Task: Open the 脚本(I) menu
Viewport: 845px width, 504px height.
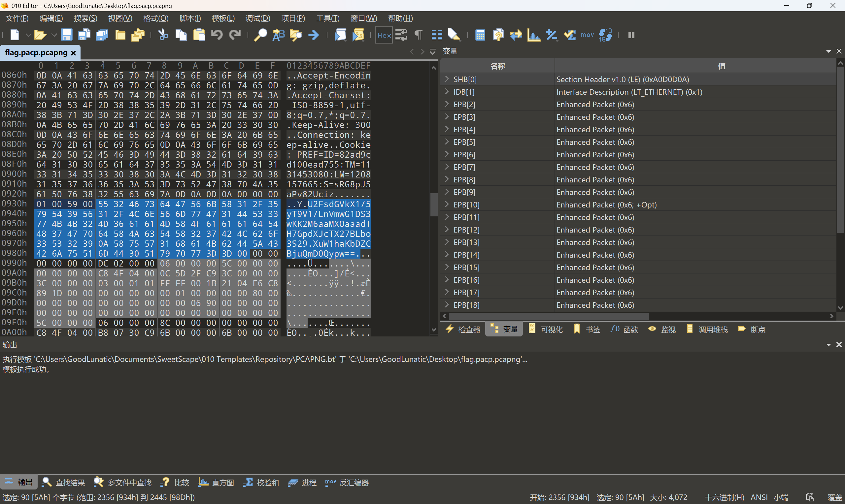Action: [190, 18]
